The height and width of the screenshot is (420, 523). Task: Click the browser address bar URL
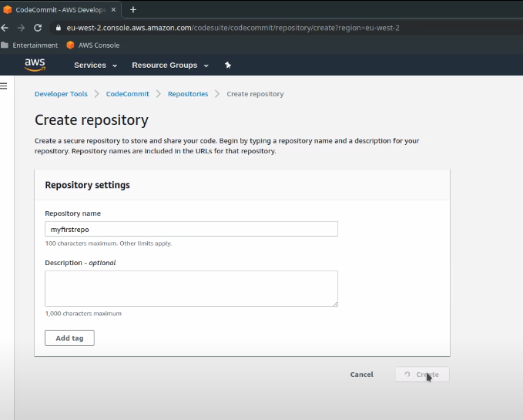click(x=233, y=28)
